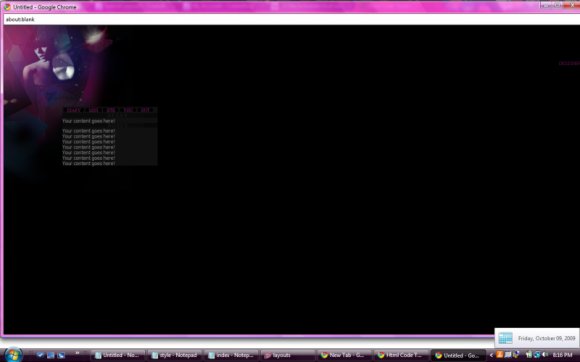This screenshot has height=362, width=580.
Task: Switch to Untitled - Notepad taskbar button
Action: pos(117,355)
